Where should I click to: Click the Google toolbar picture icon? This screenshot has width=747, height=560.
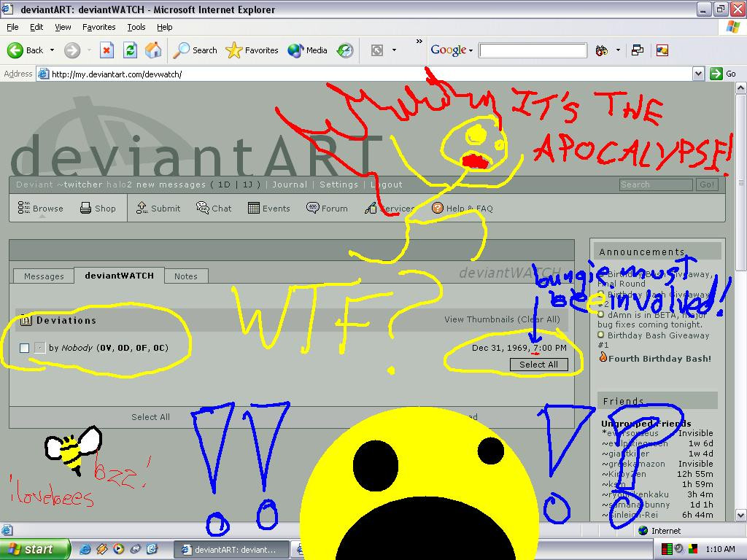tap(662, 50)
